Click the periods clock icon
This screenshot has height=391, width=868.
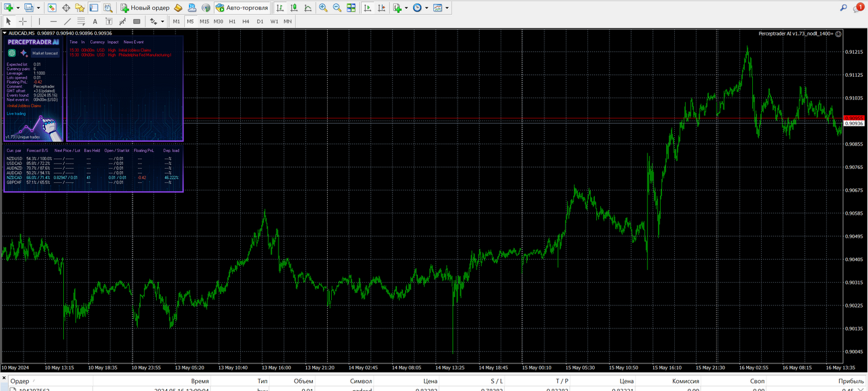click(417, 8)
